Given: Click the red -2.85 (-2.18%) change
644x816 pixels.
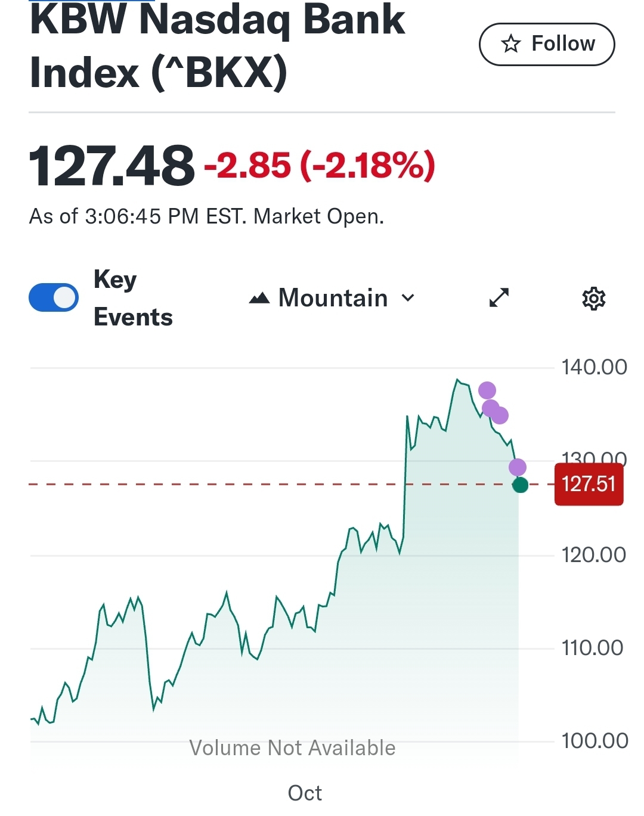Looking at the screenshot, I should 320,165.
